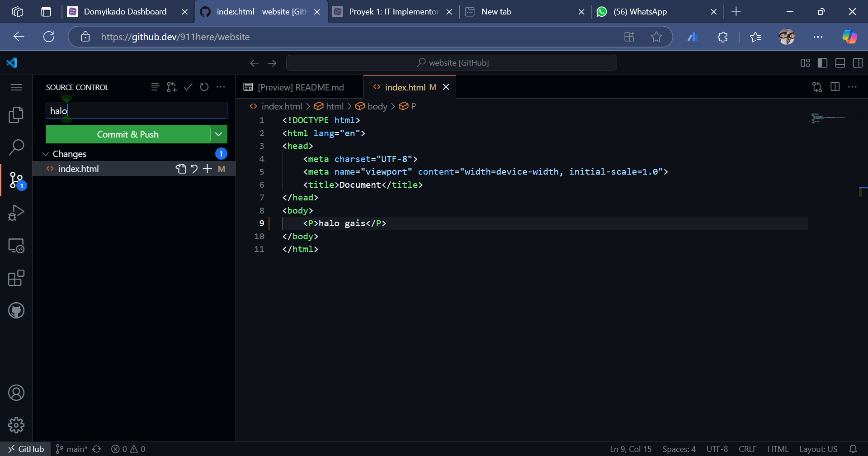Open the GitHub panel in activity bar
Screen dimensions: 868x456
pos(16,311)
